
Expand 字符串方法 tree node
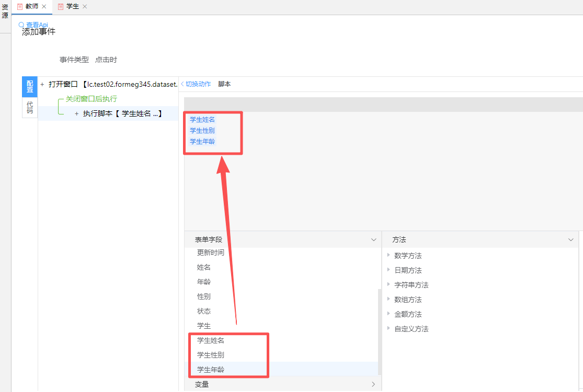pyautogui.click(x=388, y=284)
